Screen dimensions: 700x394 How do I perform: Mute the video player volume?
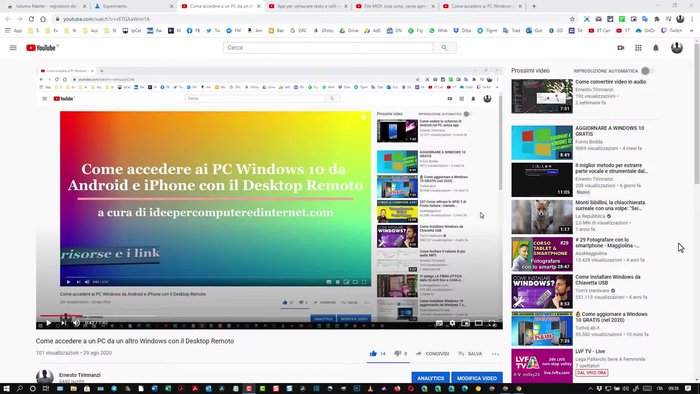[76, 323]
